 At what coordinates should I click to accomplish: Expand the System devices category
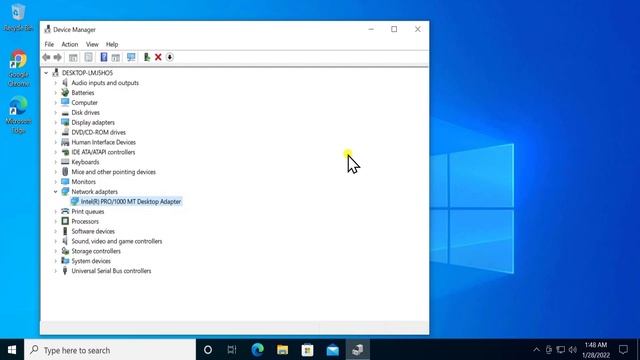56,261
